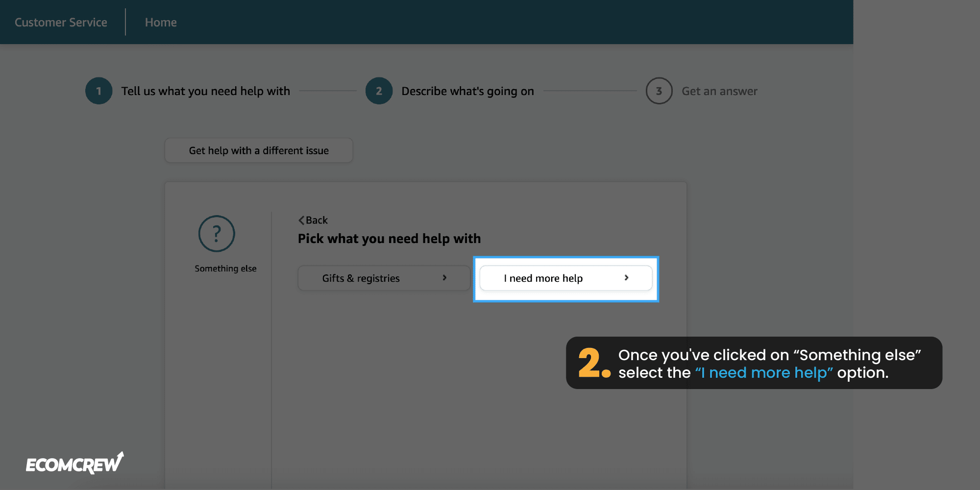980x490 pixels.
Task: Go to Home in the top navigation
Action: point(161,23)
